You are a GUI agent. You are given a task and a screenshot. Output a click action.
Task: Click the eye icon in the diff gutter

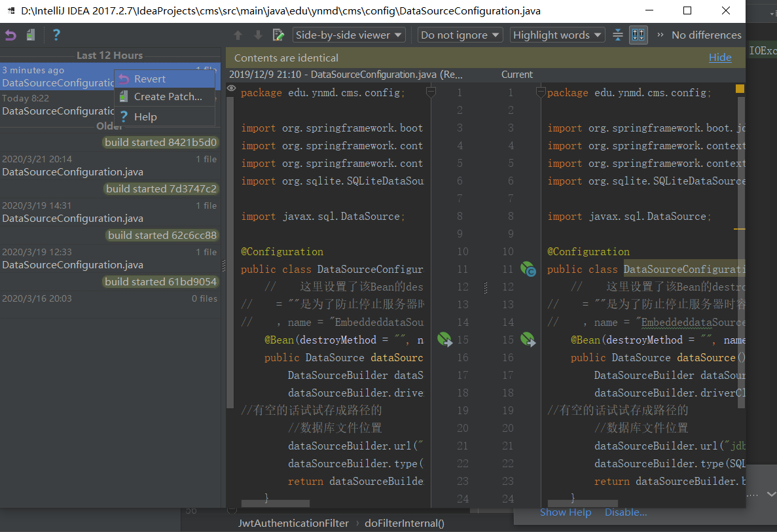[x=230, y=87]
